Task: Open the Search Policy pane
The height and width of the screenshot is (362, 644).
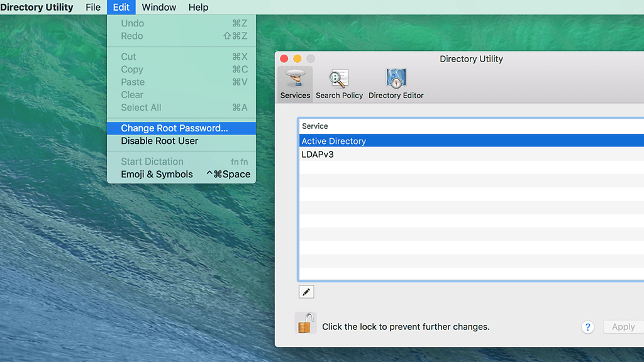Action: tap(339, 84)
